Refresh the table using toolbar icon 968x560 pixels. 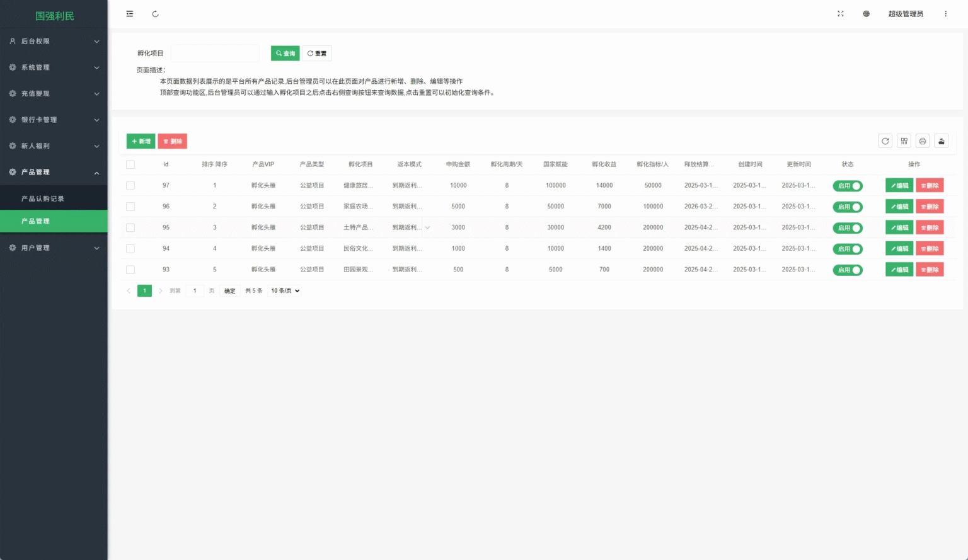885,141
